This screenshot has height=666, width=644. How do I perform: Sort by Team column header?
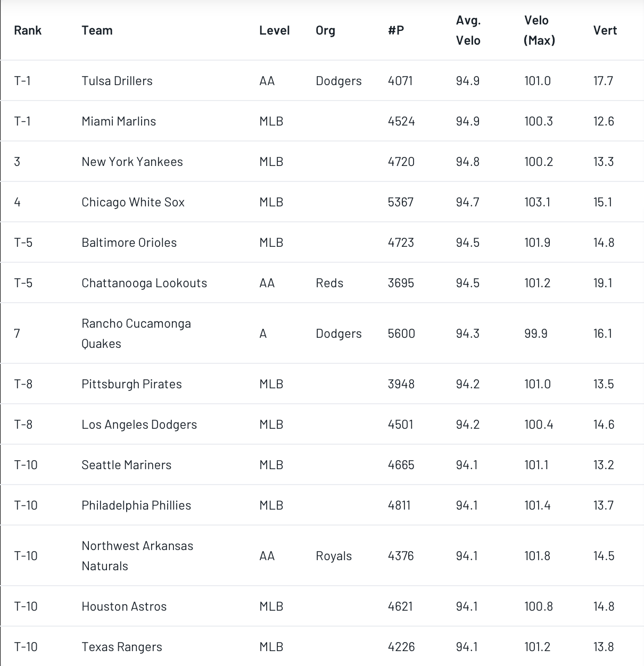tap(97, 30)
